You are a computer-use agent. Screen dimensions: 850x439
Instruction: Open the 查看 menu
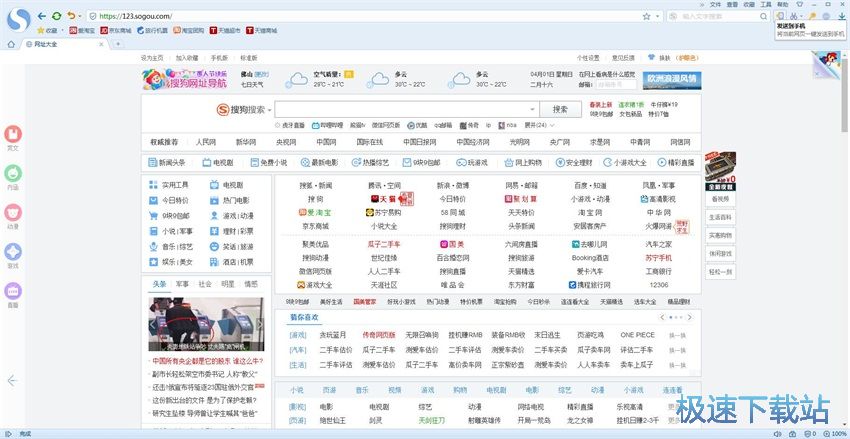click(732, 4)
